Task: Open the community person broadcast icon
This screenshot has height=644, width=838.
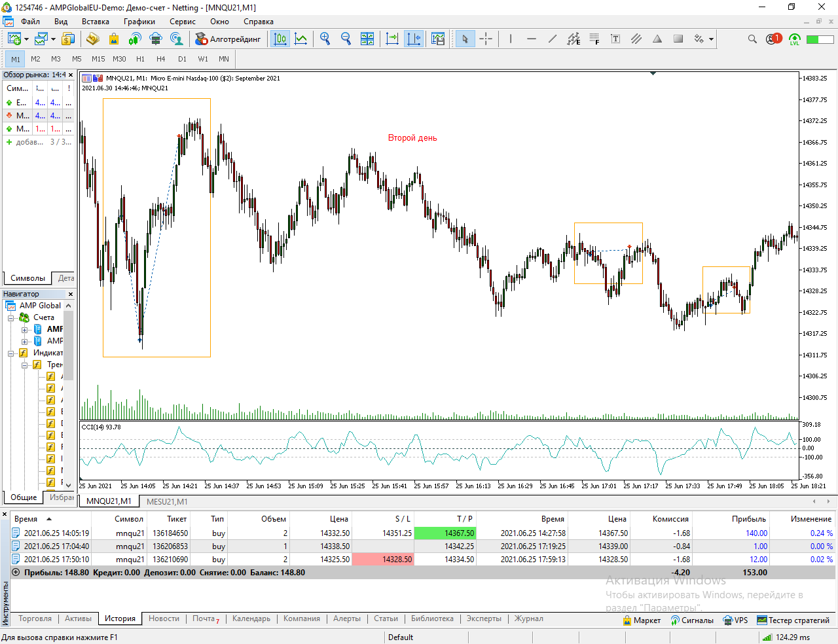Action: 177,39
